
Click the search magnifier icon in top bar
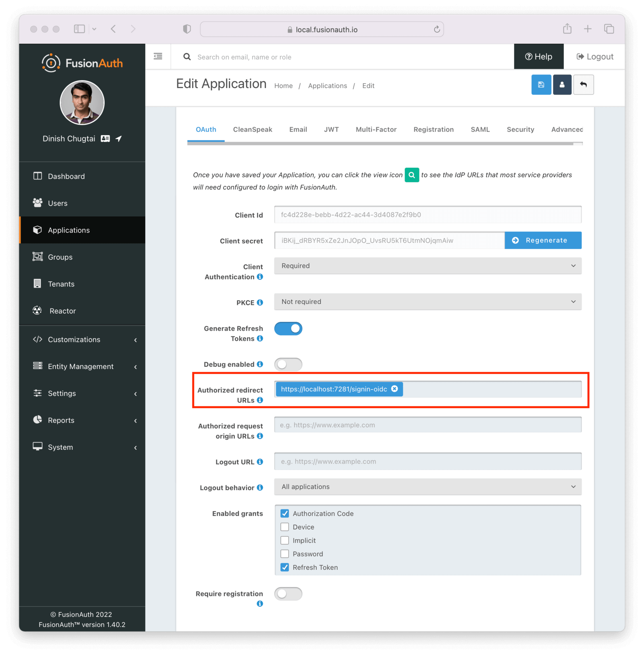[x=187, y=57]
